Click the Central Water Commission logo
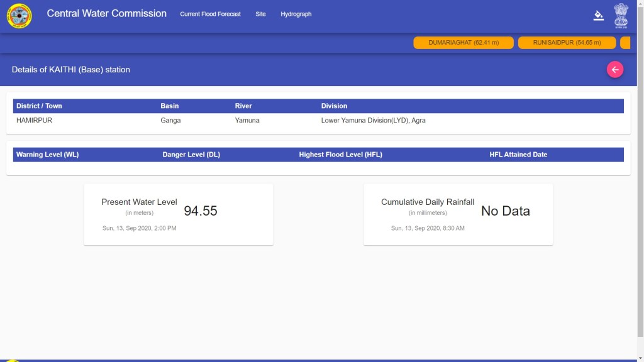This screenshot has width=644, height=362. [x=19, y=16]
